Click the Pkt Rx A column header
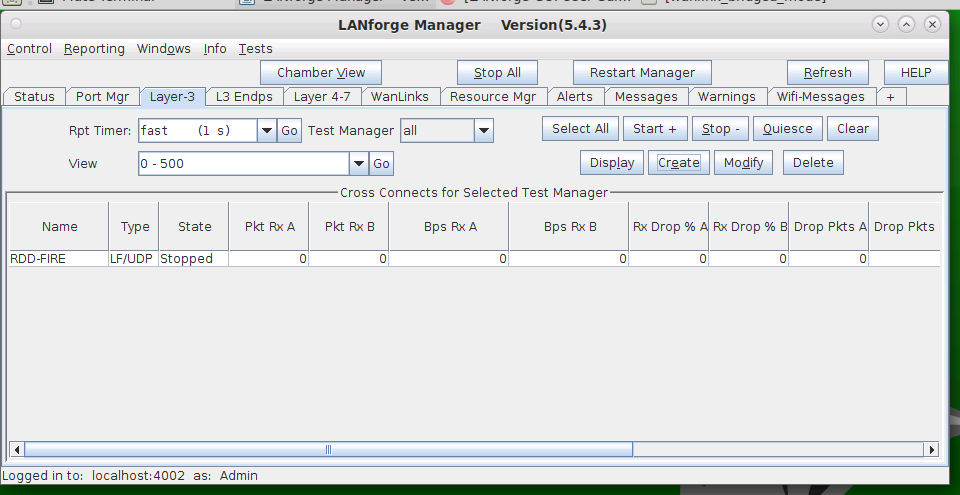Image resolution: width=960 pixels, height=495 pixels. [x=269, y=227]
